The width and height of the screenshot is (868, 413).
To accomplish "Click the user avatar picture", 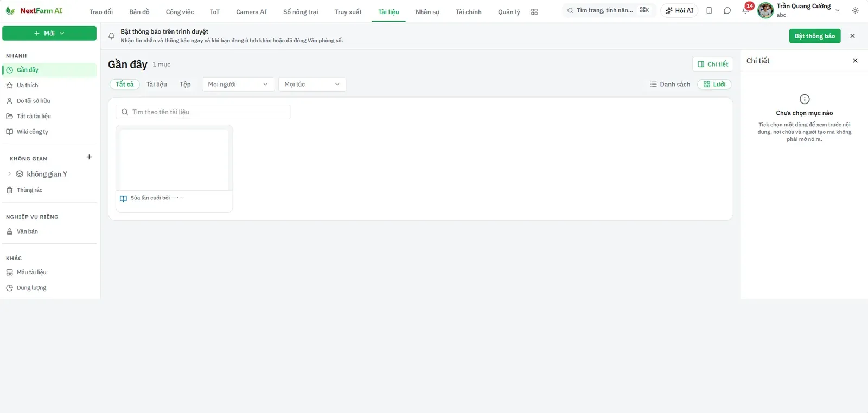I will click(765, 10).
